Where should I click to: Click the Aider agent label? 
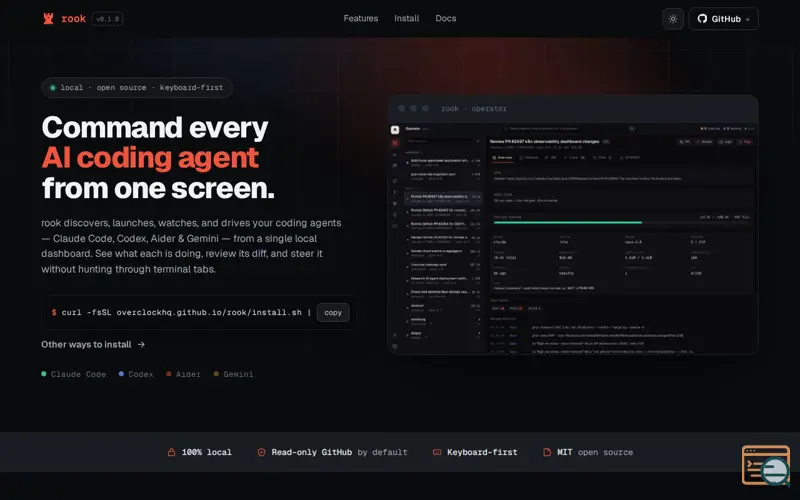click(x=183, y=374)
